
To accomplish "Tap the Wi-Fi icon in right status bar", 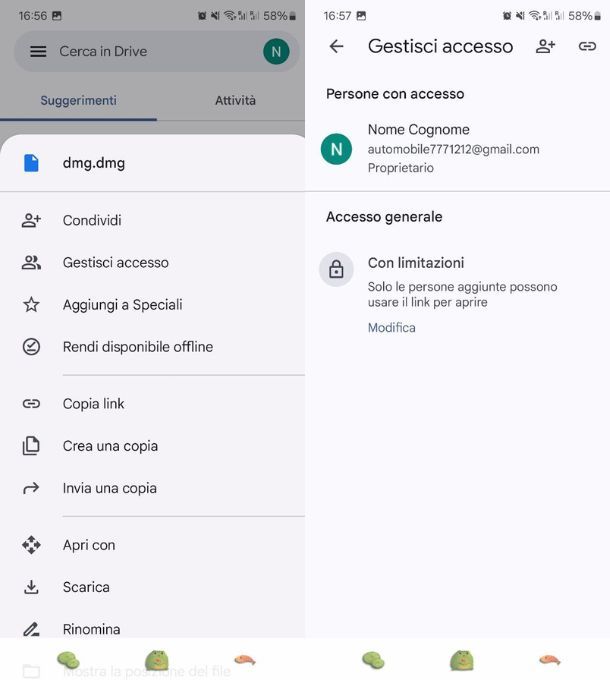I will 536,16.
